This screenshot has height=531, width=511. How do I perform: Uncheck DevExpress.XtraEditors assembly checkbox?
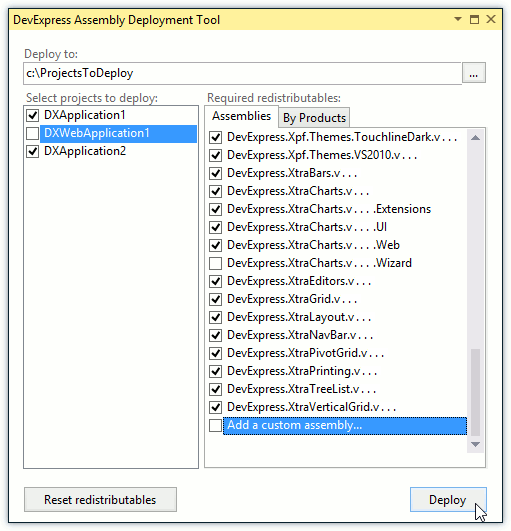[x=216, y=281]
